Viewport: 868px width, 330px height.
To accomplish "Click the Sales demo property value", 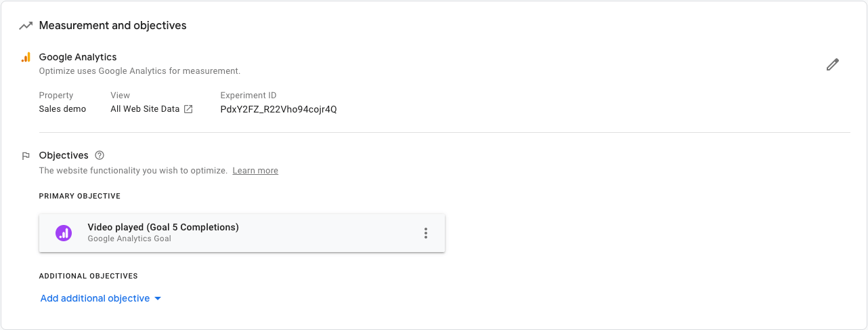I will (x=62, y=109).
